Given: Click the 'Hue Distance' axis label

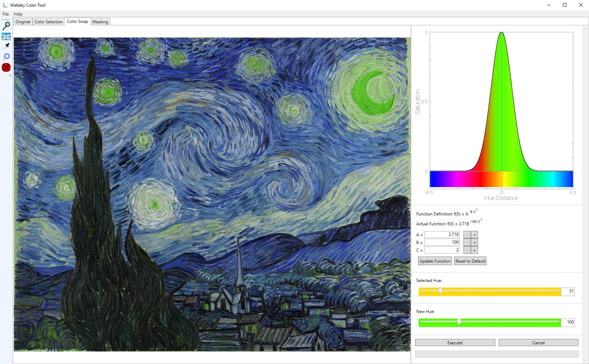Looking at the screenshot, I should 501,198.
